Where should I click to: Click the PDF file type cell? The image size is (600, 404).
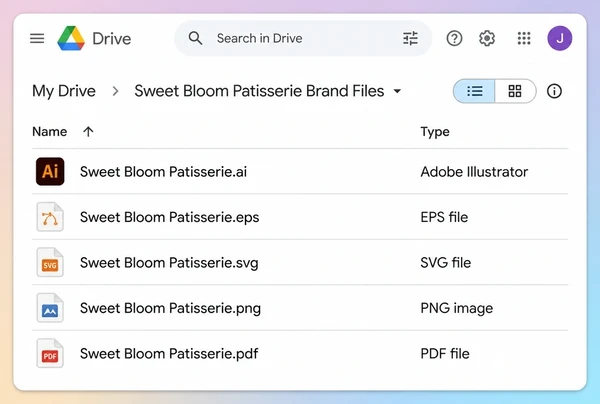pos(445,354)
